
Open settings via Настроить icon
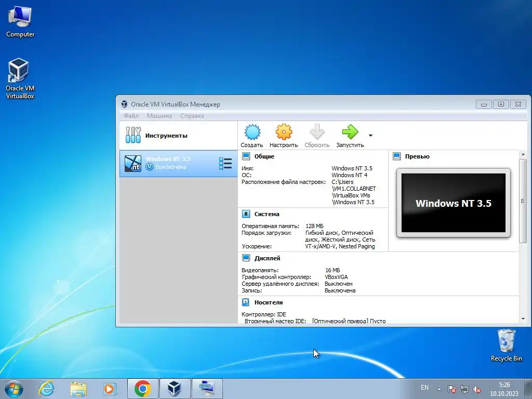(x=284, y=132)
